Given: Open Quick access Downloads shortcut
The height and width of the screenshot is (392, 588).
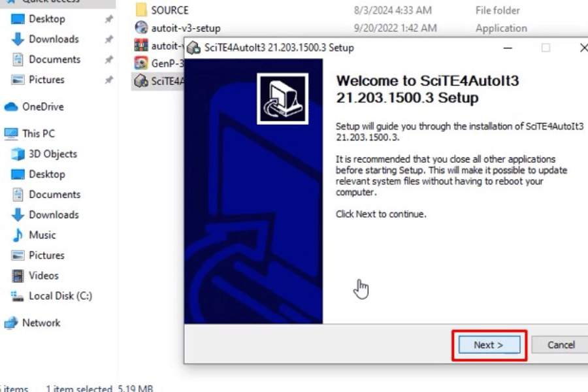Looking at the screenshot, I should point(54,39).
